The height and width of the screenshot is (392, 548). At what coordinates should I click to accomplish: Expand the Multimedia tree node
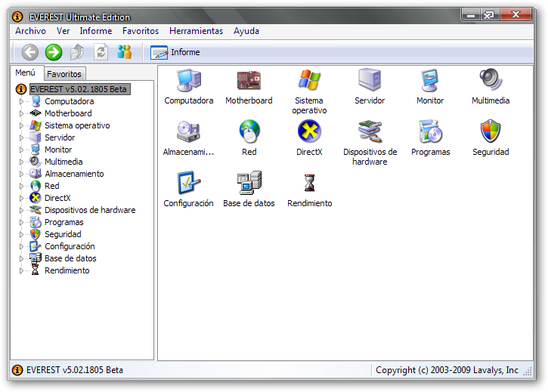(21, 162)
